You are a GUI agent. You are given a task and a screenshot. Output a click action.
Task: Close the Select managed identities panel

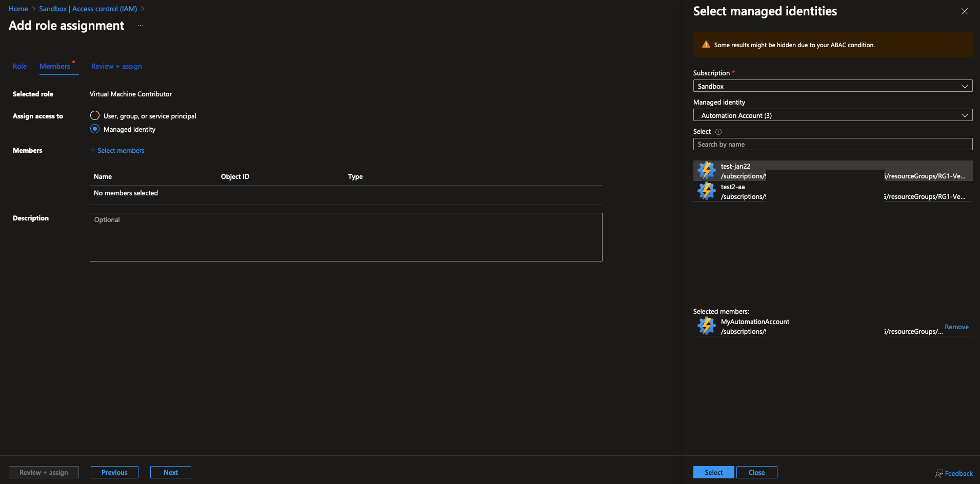pyautogui.click(x=964, y=11)
